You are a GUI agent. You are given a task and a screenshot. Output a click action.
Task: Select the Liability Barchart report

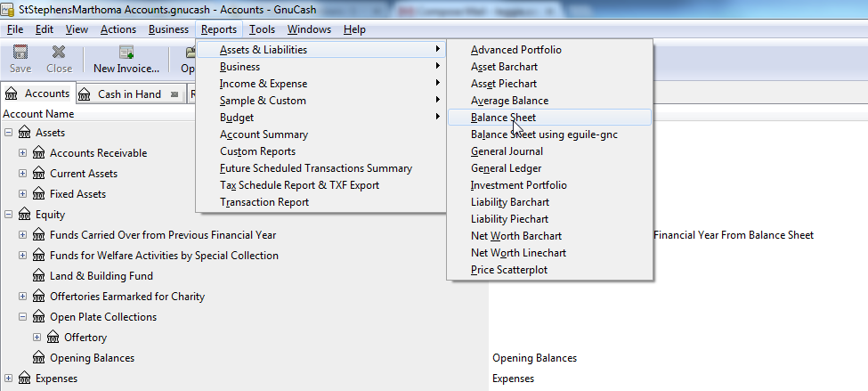tap(549, 202)
